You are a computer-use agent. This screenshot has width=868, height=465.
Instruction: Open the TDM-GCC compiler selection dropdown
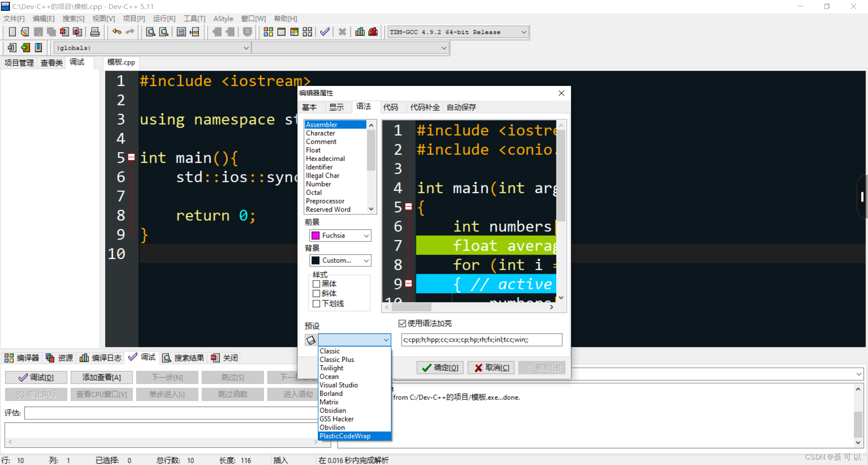point(523,32)
